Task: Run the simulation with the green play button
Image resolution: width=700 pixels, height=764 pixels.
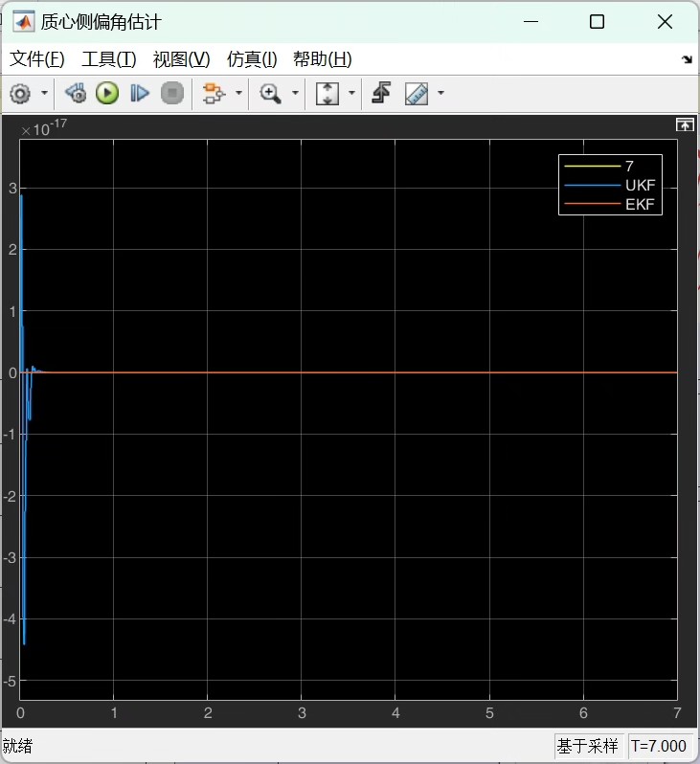Action: pos(107,93)
